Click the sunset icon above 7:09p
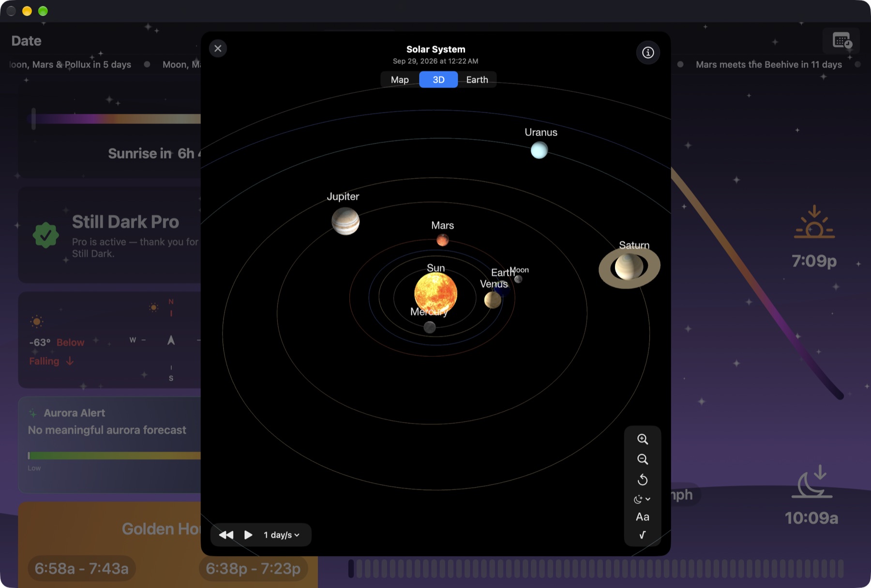 tap(814, 222)
